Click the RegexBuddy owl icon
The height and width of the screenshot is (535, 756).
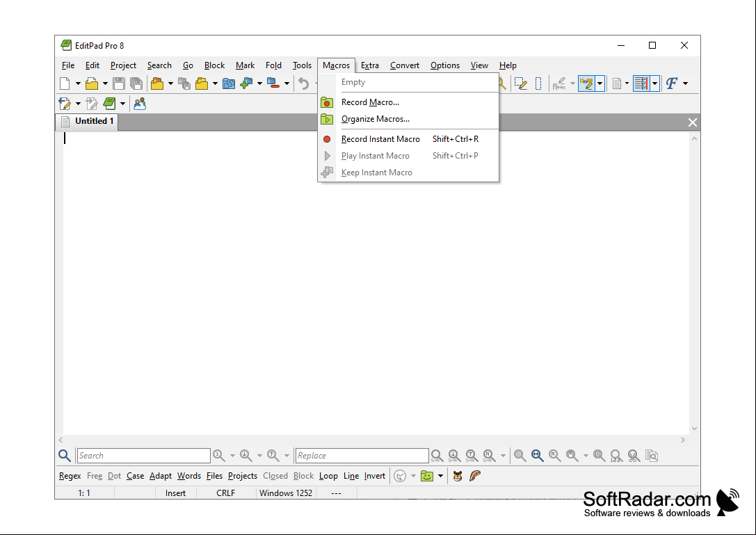point(458,476)
